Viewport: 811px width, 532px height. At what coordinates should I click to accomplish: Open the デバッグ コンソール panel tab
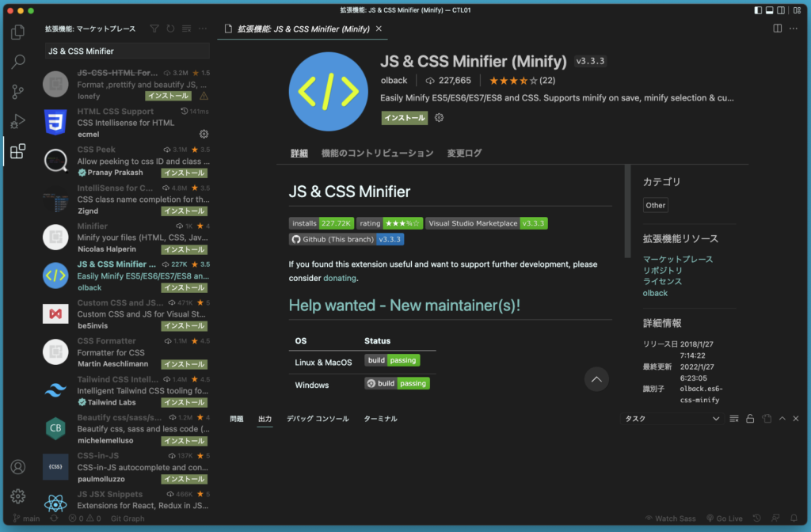pyautogui.click(x=318, y=419)
